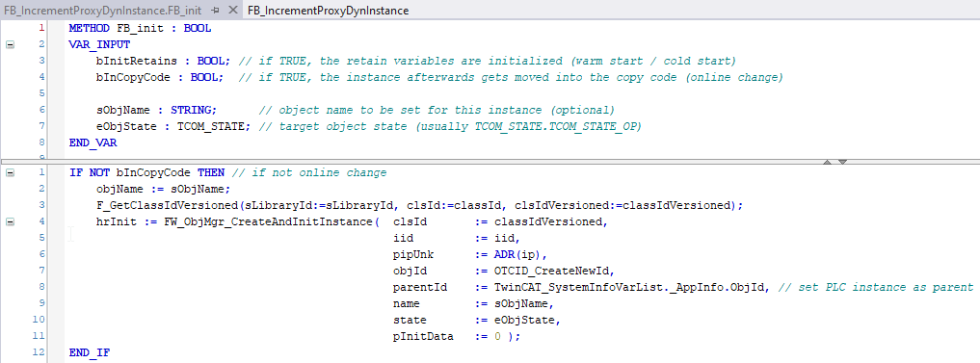Screen dimensions: 980x363
Task: Click the pInitData parameter name
Action: (x=424, y=336)
